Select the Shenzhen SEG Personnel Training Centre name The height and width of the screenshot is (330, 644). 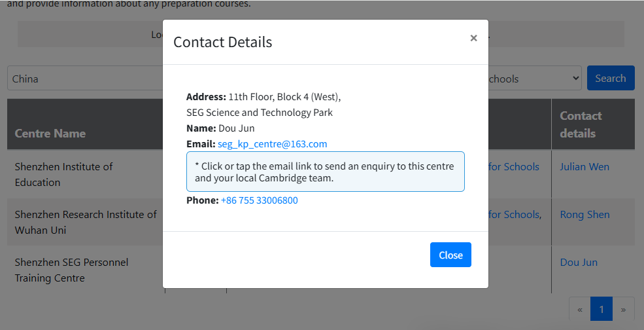[x=71, y=270]
